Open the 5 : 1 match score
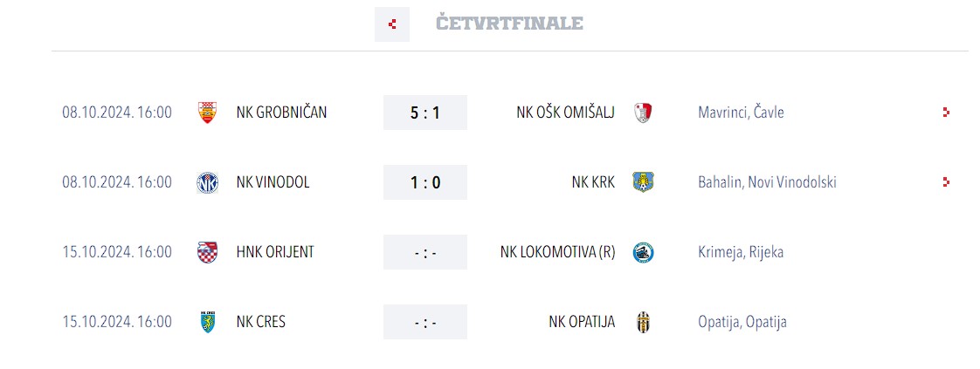The width and height of the screenshot is (980, 369). [x=425, y=113]
